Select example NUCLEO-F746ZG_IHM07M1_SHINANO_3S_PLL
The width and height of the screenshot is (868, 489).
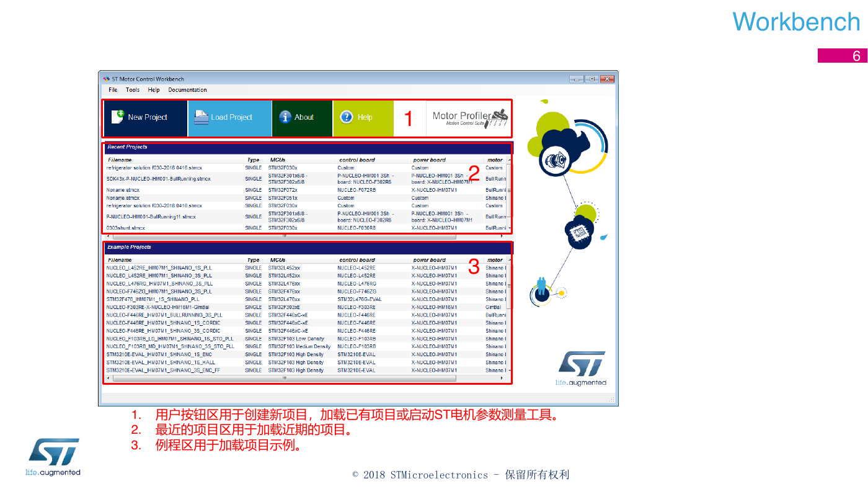(x=306, y=291)
